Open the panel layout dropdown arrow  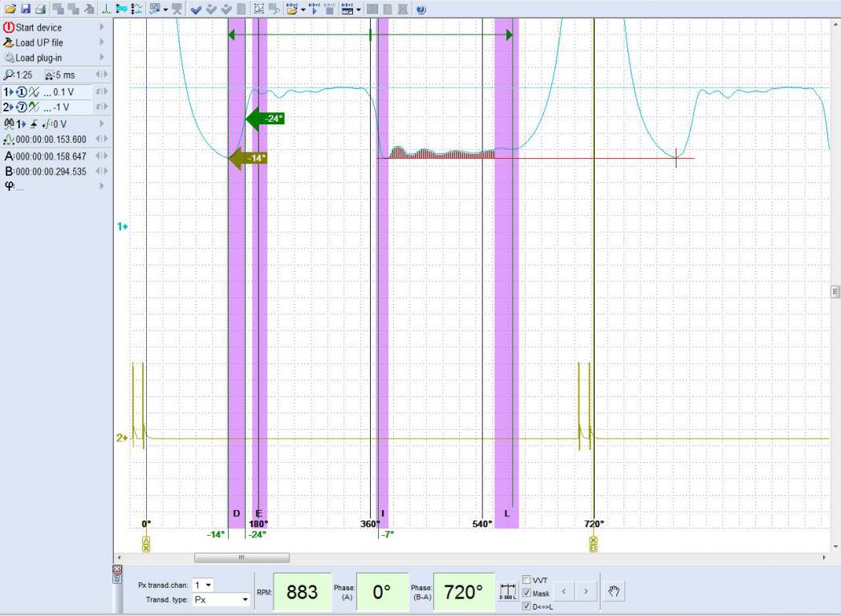point(358,10)
